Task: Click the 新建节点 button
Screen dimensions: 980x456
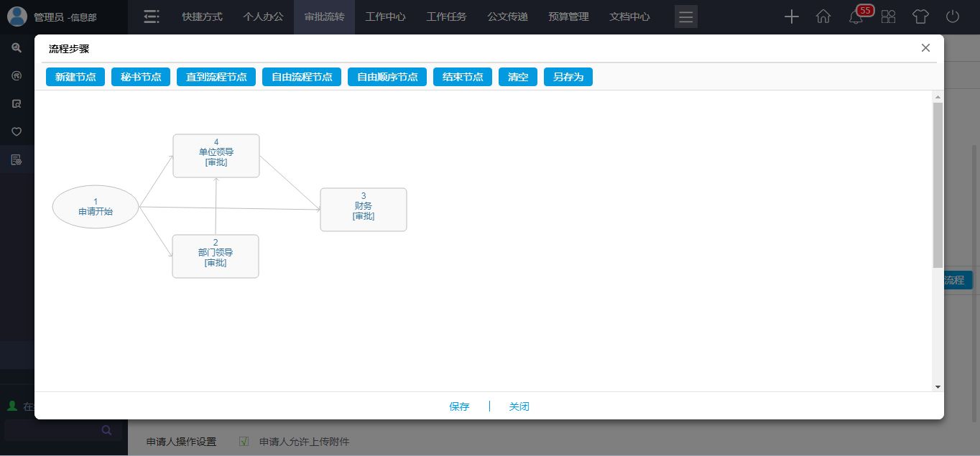Action: 75,77
